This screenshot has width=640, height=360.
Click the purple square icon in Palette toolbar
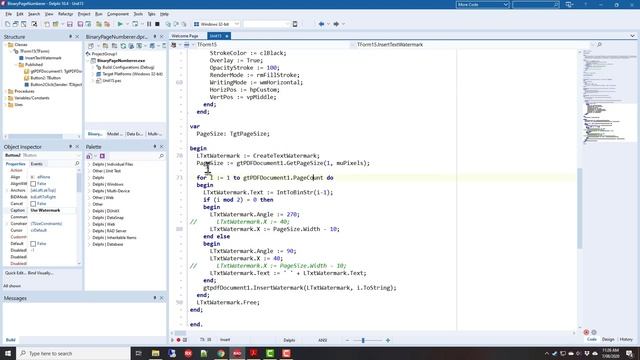[x=102, y=156]
